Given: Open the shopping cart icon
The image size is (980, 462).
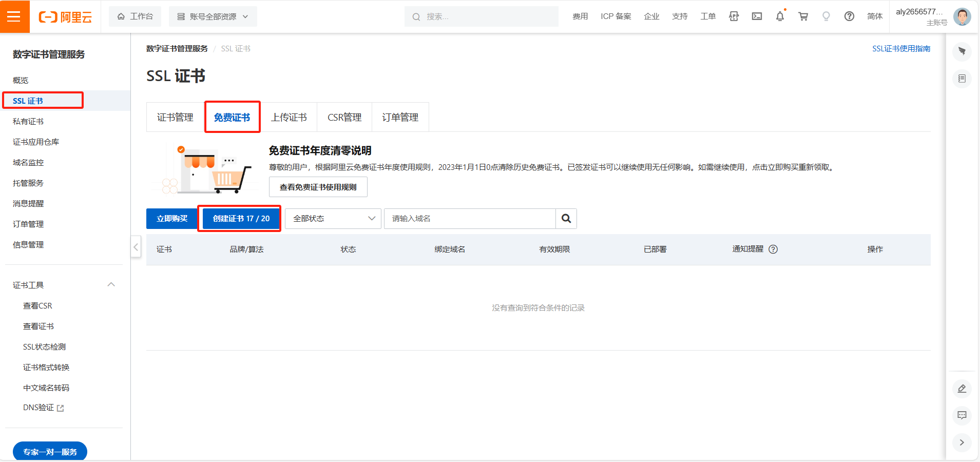Looking at the screenshot, I should (x=803, y=16).
